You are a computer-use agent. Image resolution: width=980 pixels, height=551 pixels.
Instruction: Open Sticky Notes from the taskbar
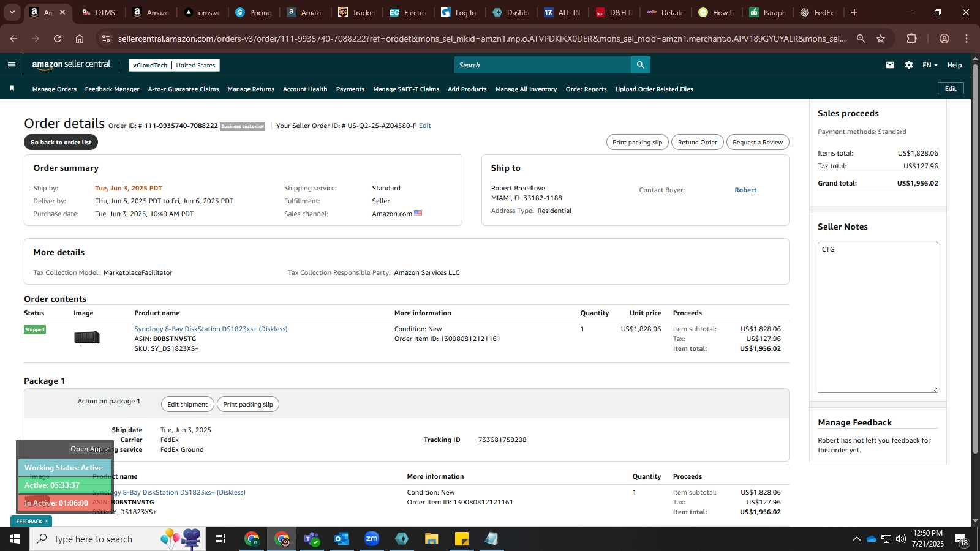click(462, 539)
